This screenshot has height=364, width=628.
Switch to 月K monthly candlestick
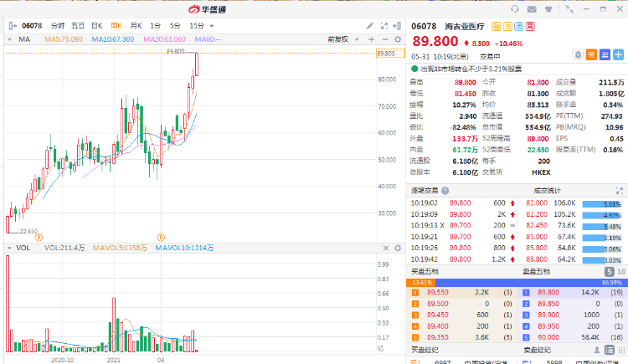(136, 26)
